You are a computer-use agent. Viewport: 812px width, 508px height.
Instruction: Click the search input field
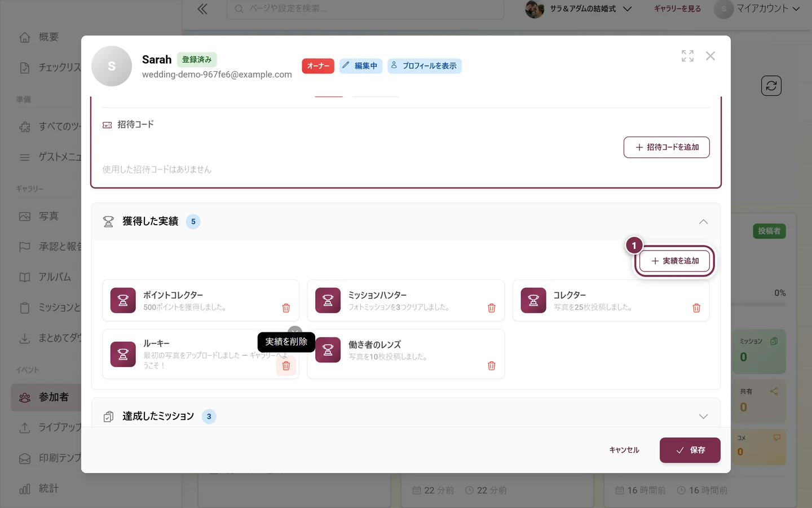pos(365,9)
